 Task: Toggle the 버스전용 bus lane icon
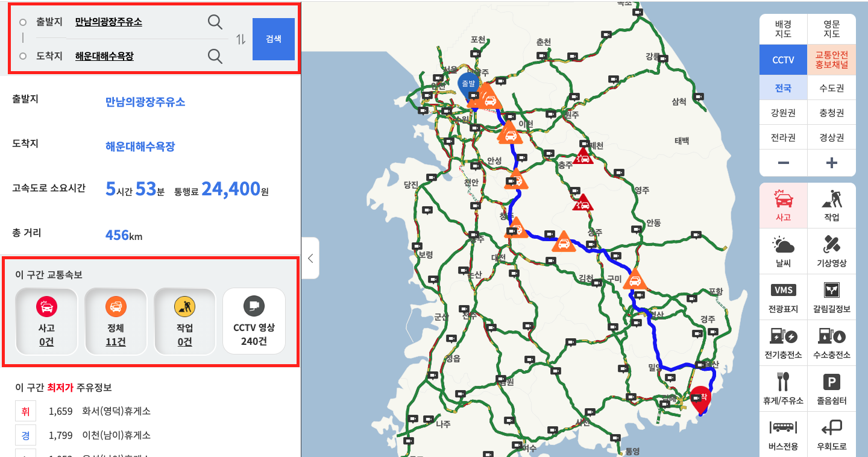coord(783,434)
